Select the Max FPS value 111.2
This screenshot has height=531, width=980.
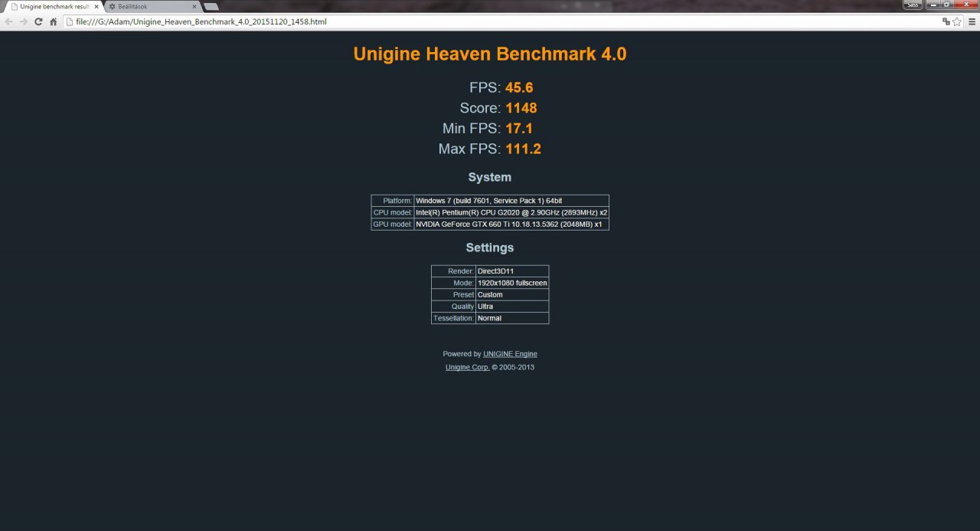click(523, 149)
